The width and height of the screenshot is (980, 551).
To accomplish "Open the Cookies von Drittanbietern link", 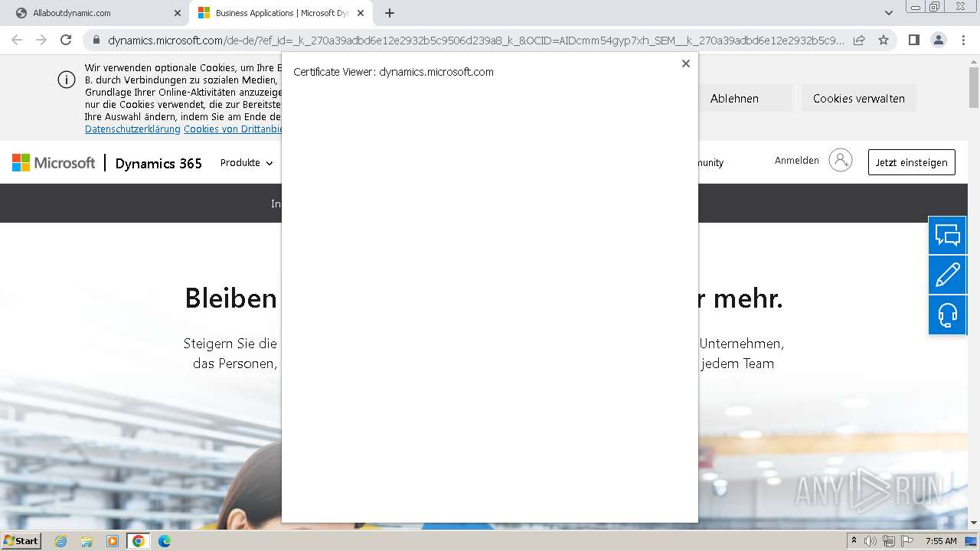I will 233,129.
